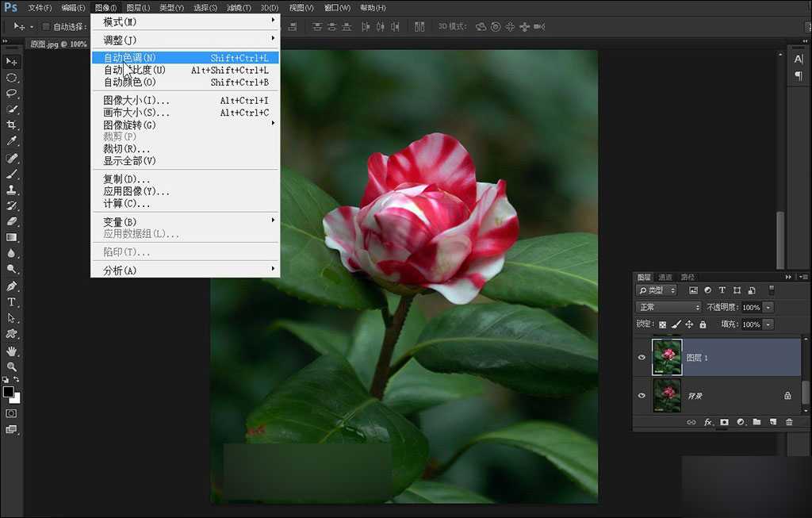Open the 正常 blend mode dropdown

click(x=669, y=307)
